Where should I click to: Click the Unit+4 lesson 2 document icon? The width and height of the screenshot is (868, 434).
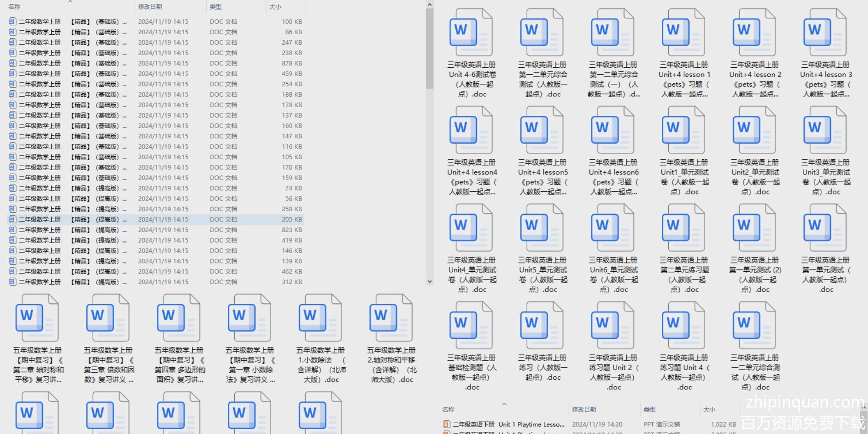pos(754,33)
